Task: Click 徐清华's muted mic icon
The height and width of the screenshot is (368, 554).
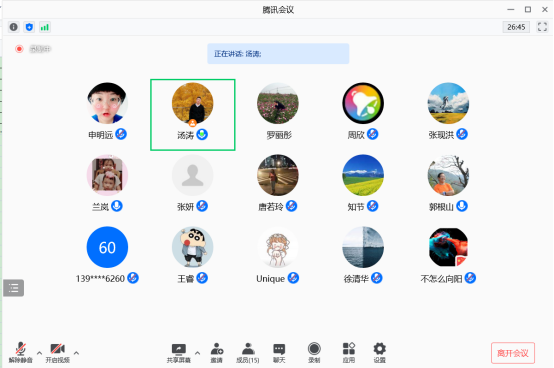Action: click(377, 278)
